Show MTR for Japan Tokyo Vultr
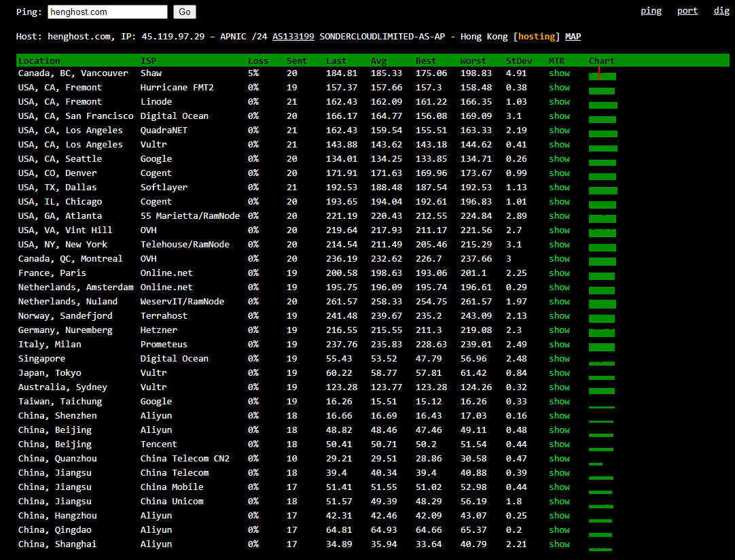Screen dimensions: 735x560 pos(559,373)
